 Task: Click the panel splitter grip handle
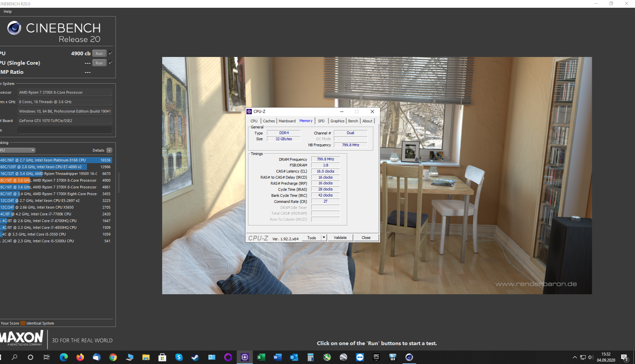pyautogui.click(x=118, y=182)
